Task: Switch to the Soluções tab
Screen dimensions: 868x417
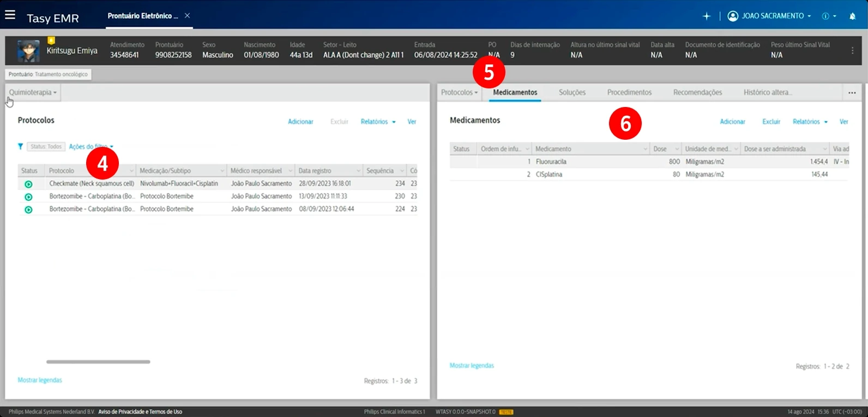Action: (x=572, y=92)
